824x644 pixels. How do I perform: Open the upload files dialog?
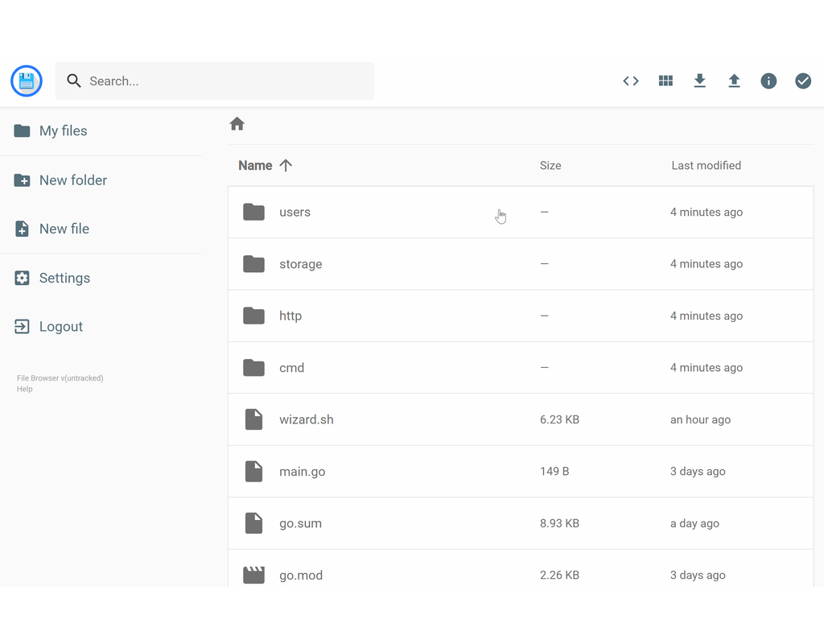[734, 80]
